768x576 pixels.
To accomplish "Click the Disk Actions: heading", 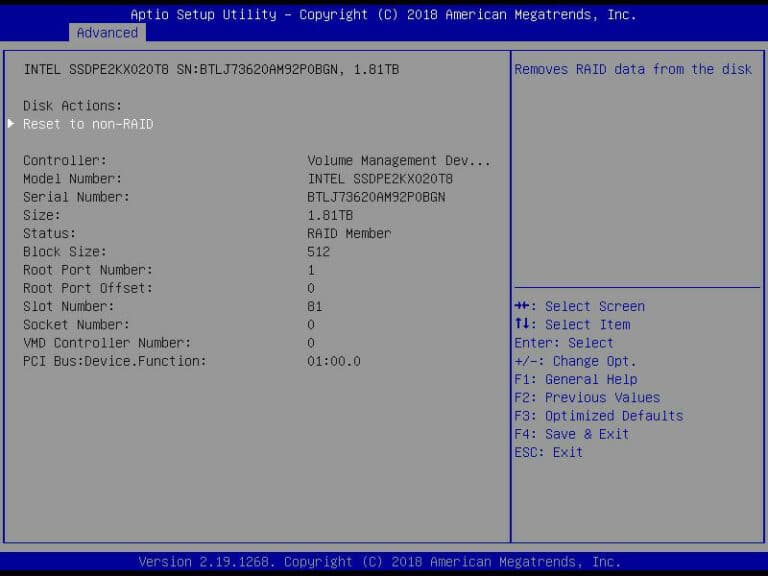I will 72,106.
